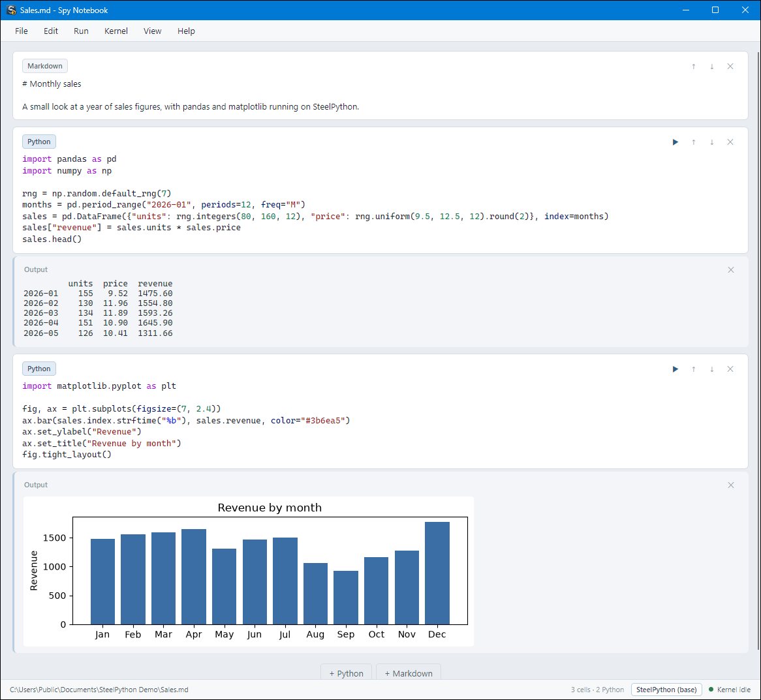Click the Python badge on pandas cell

click(x=39, y=142)
